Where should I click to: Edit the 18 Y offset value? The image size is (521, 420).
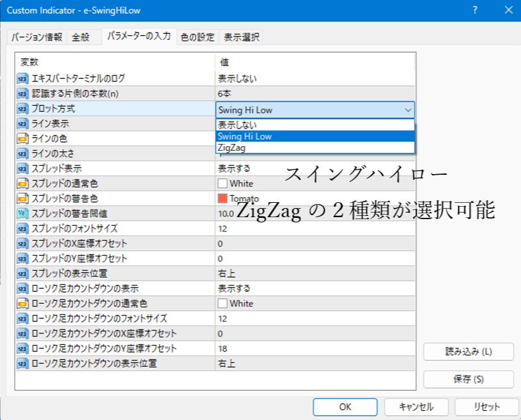click(315, 348)
